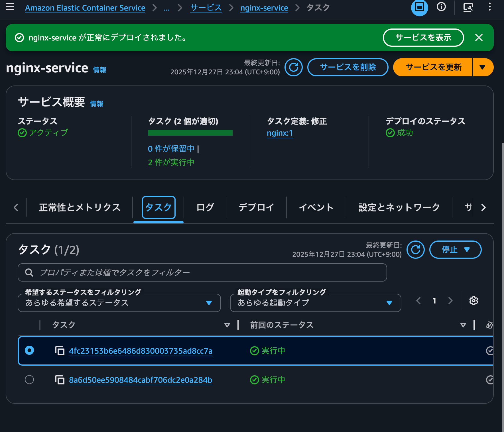Click the green task deployment progress bar
The image size is (504, 432).
point(190,133)
